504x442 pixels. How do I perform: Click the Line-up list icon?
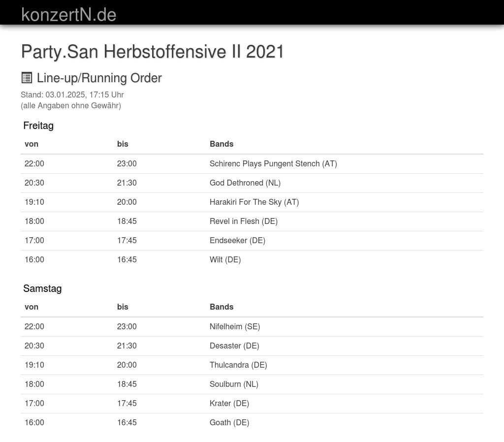coord(27,78)
